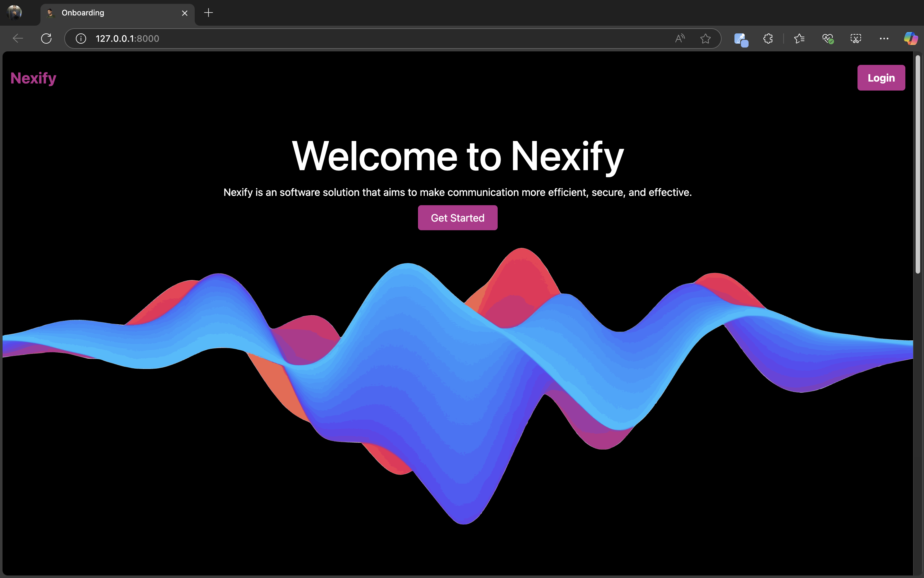Click the address bar URL field
Screen dimensions: 924x578
[344, 38]
